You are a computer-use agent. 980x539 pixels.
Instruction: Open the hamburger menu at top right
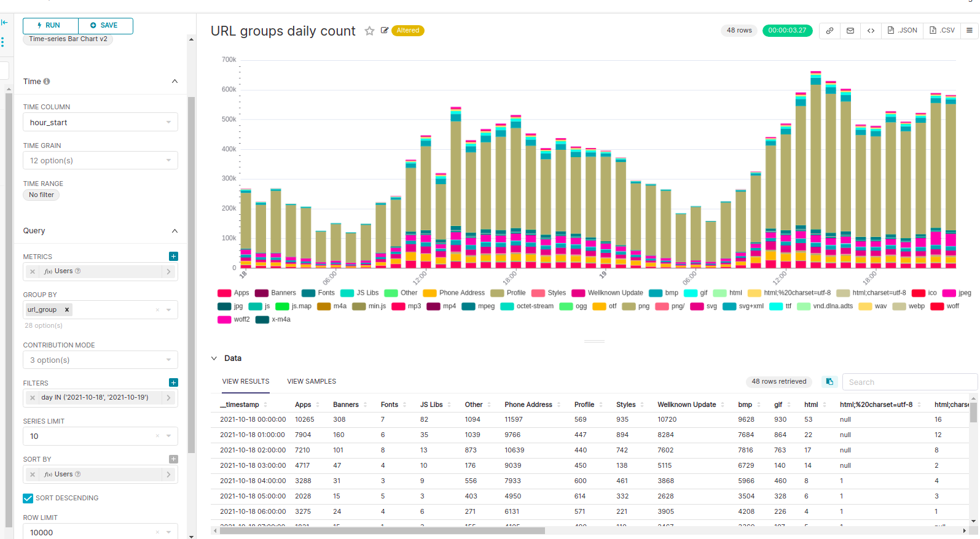pos(970,31)
